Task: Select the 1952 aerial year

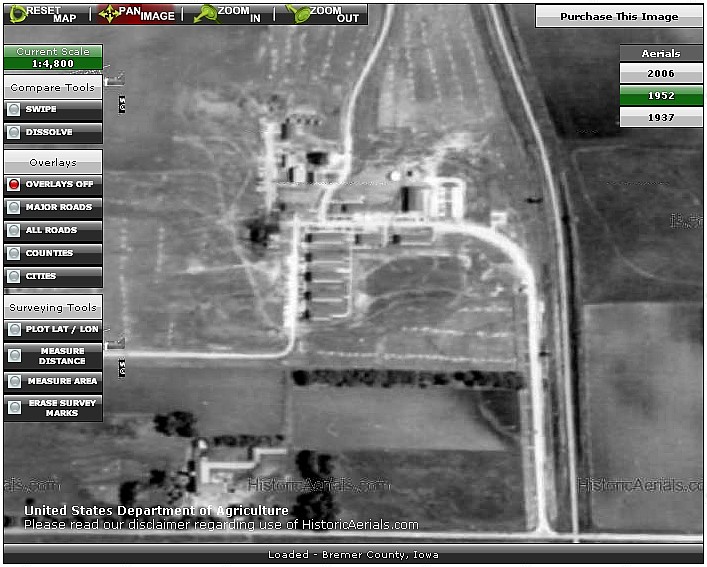Action: [x=660, y=96]
